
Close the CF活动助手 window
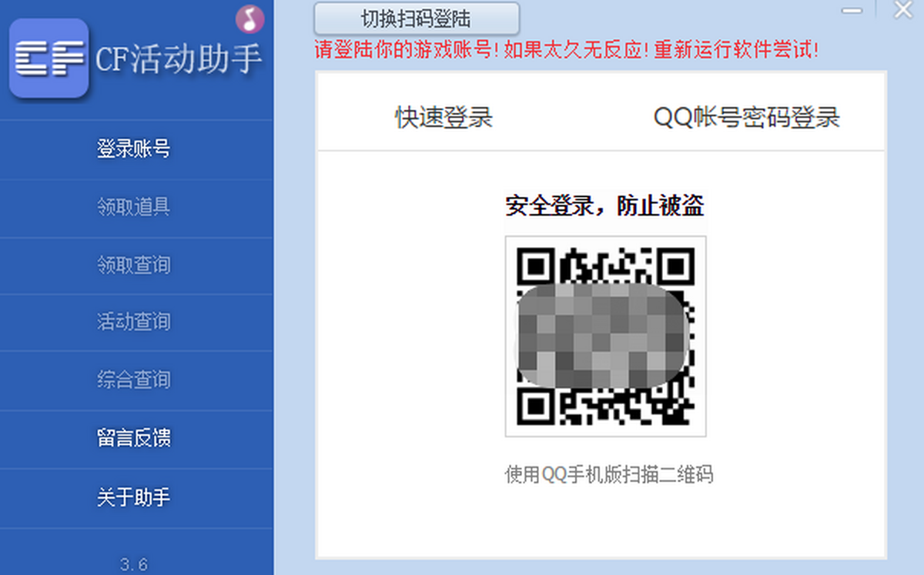902,10
